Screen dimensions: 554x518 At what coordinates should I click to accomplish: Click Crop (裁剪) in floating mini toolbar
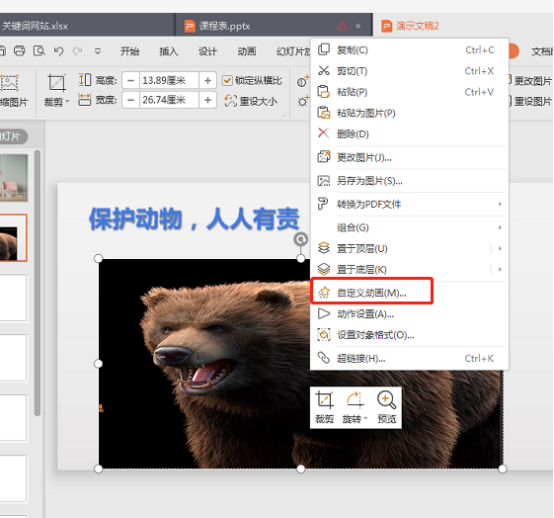[x=324, y=407]
